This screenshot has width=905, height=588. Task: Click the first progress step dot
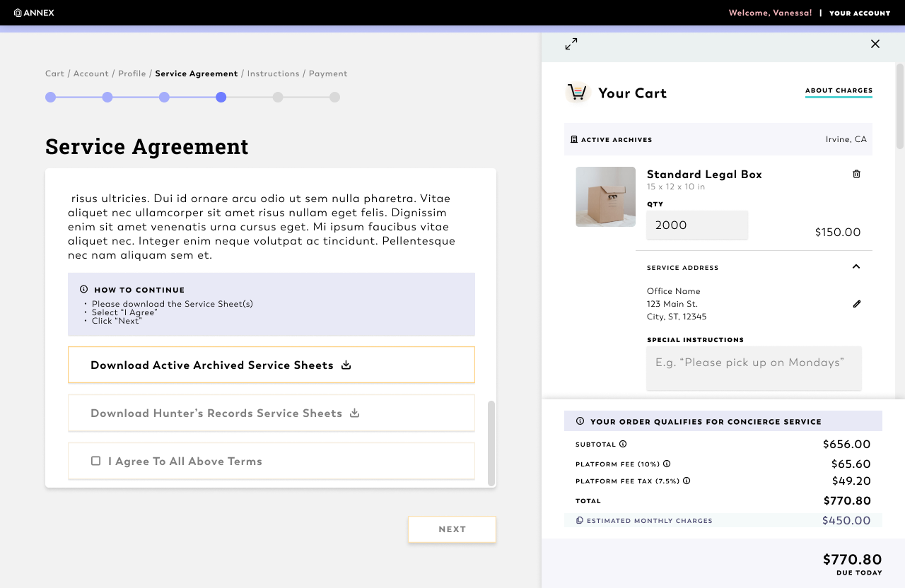point(51,98)
